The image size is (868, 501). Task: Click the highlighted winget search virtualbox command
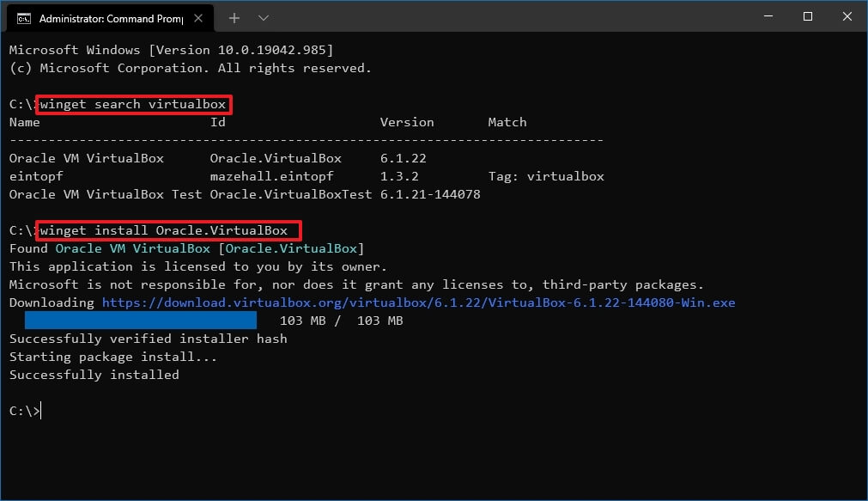coord(133,104)
